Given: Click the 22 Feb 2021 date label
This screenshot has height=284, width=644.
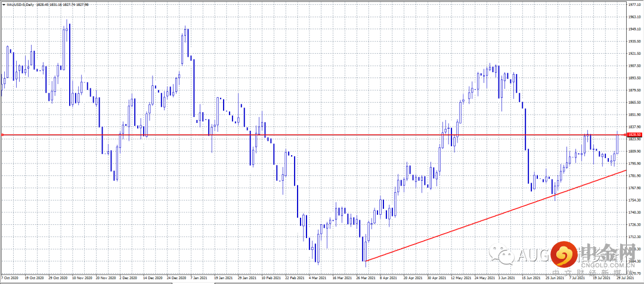Looking at the screenshot, I should pos(295,278).
